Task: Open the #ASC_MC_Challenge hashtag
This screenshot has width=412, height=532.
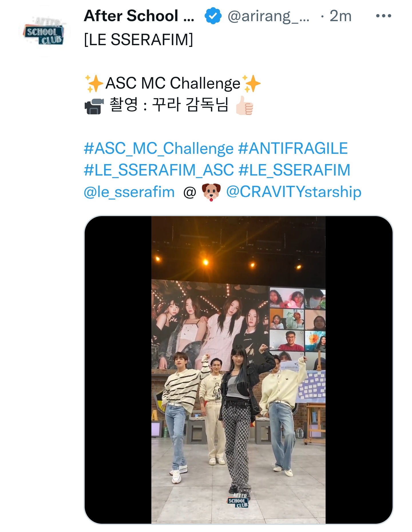Action: click(x=159, y=149)
